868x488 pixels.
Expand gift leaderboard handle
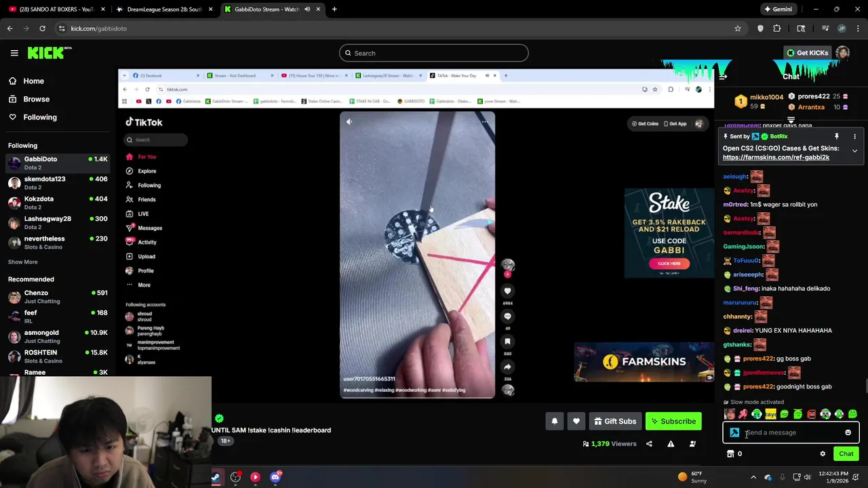click(x=791, y=120)
